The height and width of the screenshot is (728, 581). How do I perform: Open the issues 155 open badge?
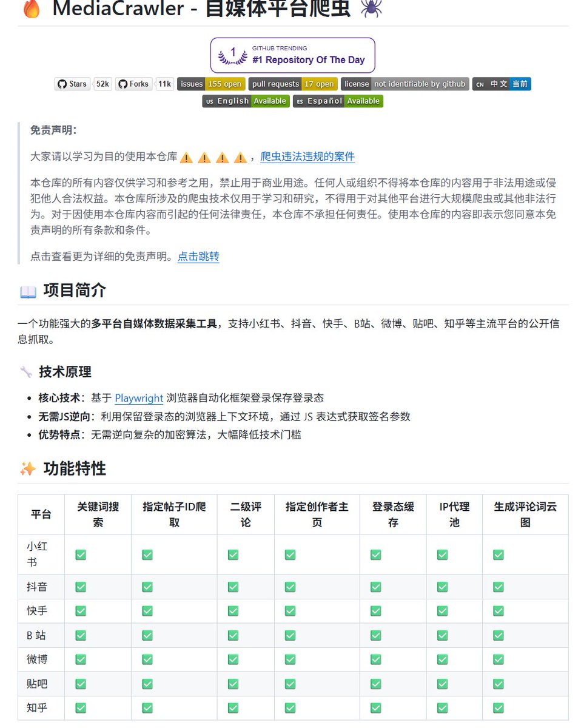pos(211,84)
